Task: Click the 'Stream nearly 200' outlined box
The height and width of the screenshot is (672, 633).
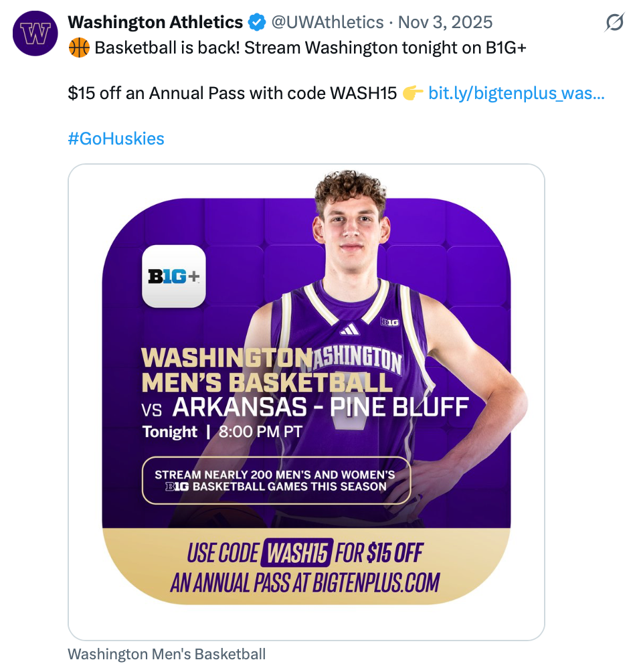Action: (276, 481)
